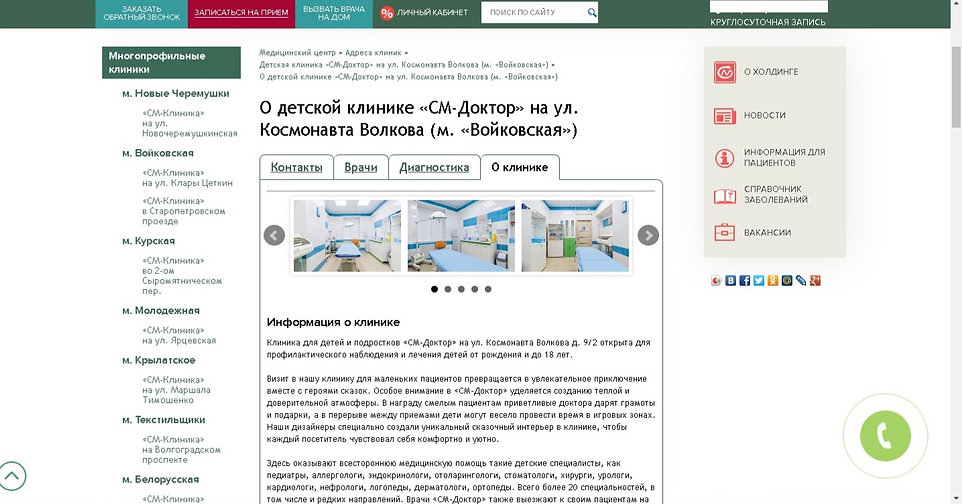Open the third clinic room photo
962x504 pixels.
tap(575, 236)
